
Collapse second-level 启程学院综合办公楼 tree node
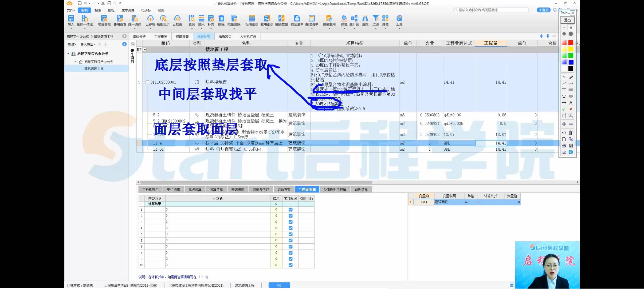(76, 62)
